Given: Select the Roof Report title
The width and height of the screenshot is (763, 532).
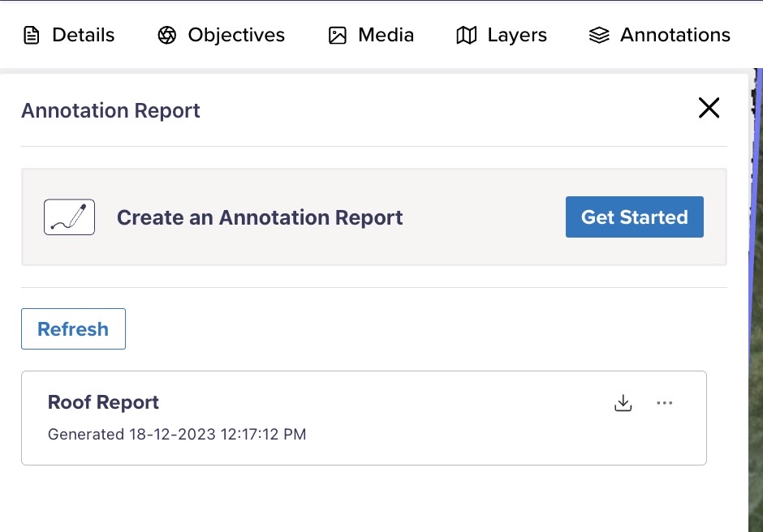Looking at the screenshot, I should (103, 402).
